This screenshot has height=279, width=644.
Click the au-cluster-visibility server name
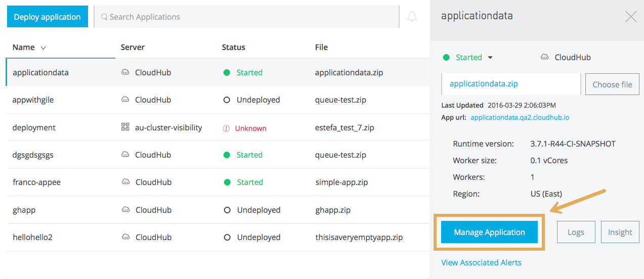168,127
